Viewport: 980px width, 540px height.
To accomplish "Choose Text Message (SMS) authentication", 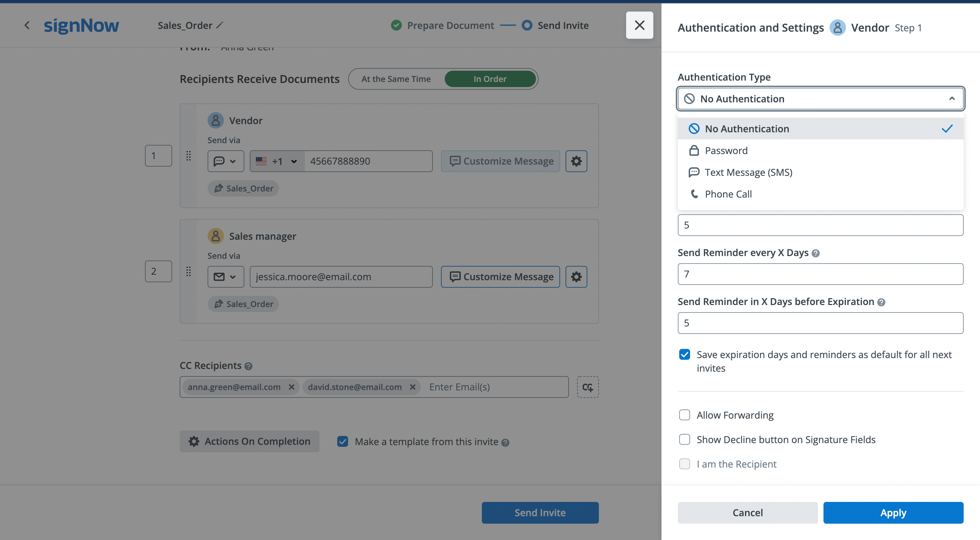I will click(x=748, y=172).
